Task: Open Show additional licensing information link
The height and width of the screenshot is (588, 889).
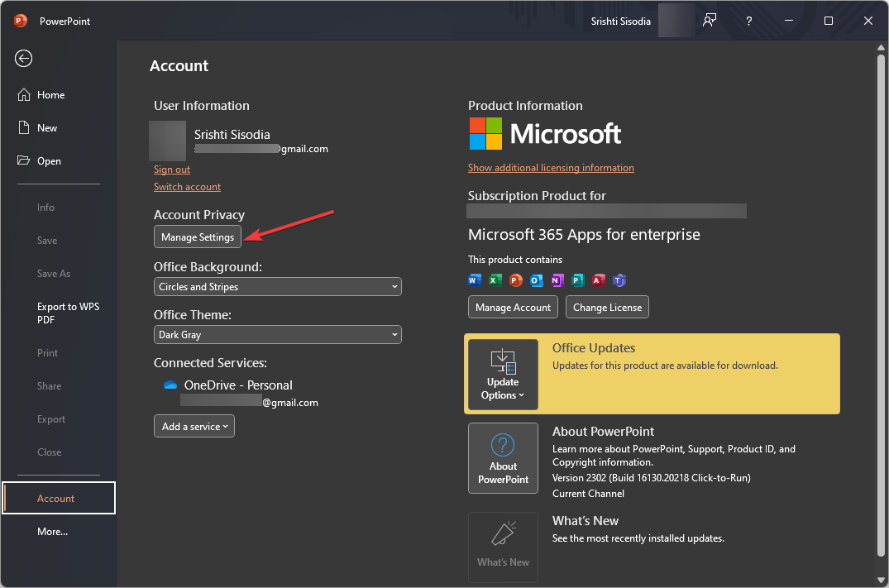Action: point(551,168)
